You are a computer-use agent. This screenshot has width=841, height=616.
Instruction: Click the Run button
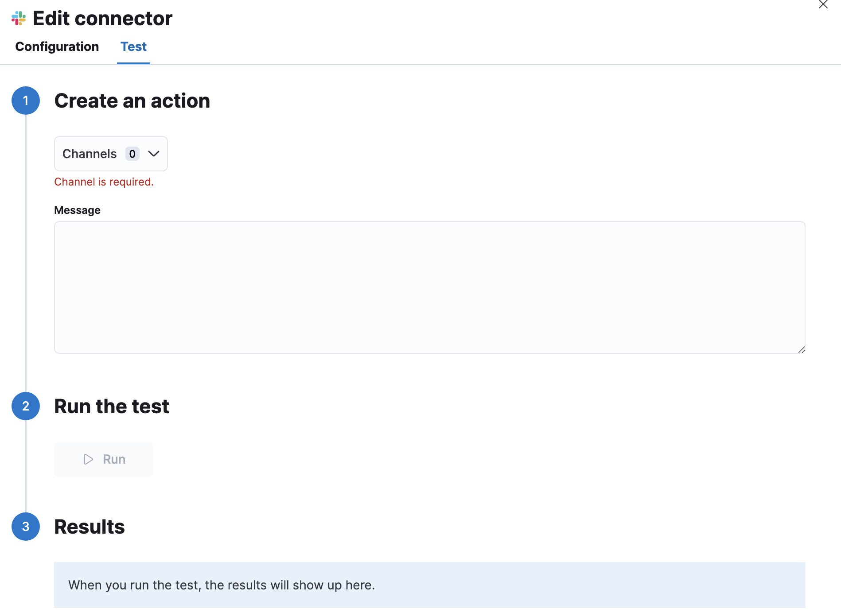click(x=103, y=459)
